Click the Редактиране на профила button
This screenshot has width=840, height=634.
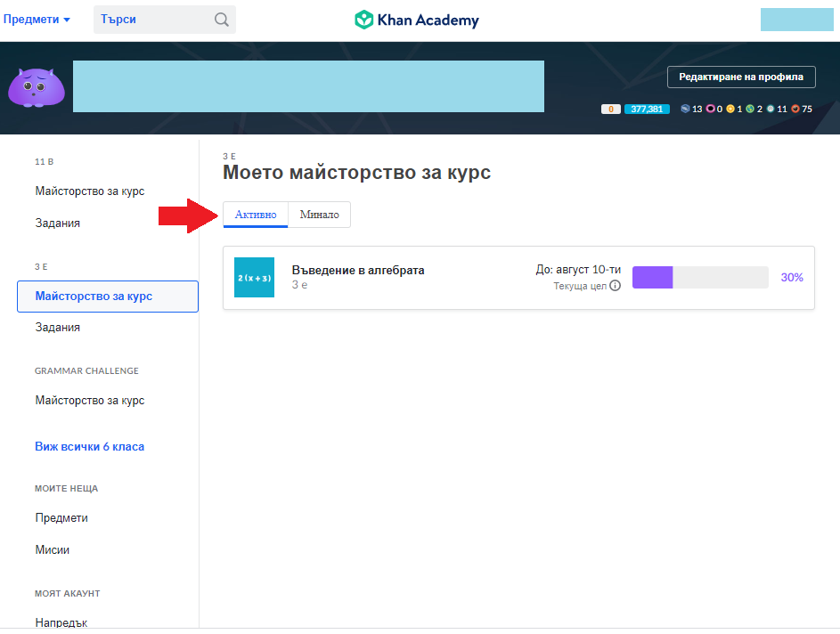pyautogui.click(x=741, y=77)
